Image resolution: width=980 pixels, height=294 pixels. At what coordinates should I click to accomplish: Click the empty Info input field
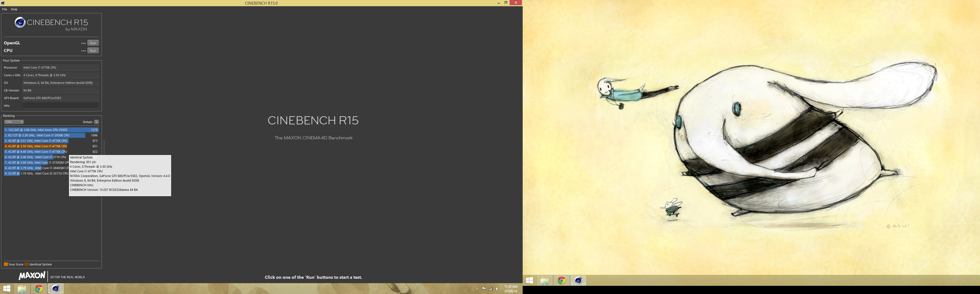pos(60,106)
